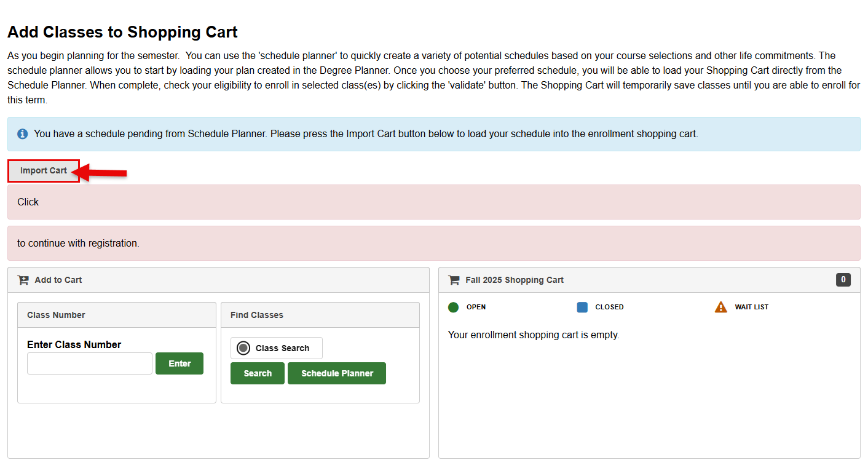Click the Enter Class Number input field
The width and height of the screenshot is (868, 476).
(x=89, y=363)
